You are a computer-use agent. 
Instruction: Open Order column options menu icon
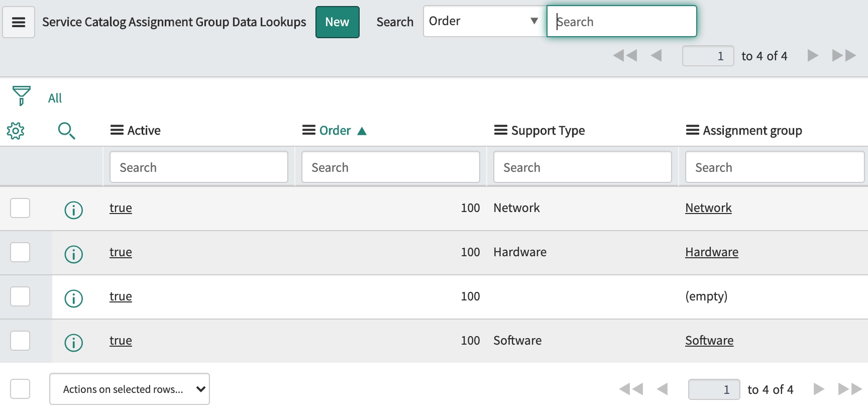(x=309, y=130)
